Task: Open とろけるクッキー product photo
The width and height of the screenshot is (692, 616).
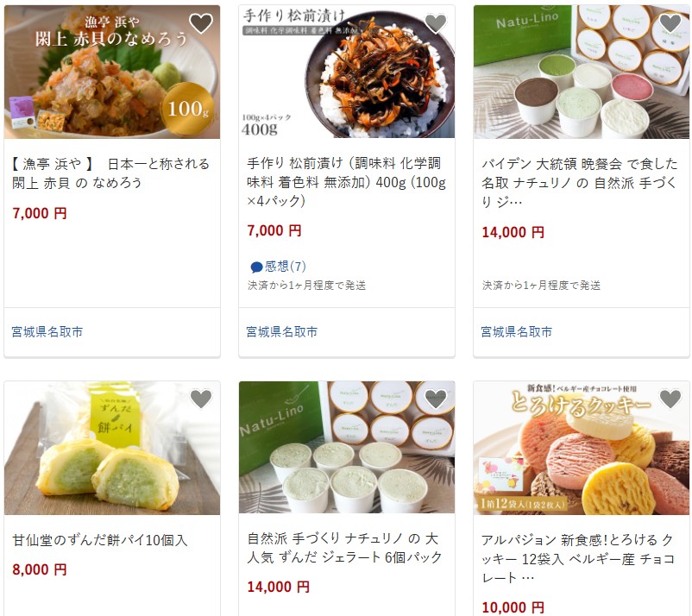Action: click(x=582, y=448)
